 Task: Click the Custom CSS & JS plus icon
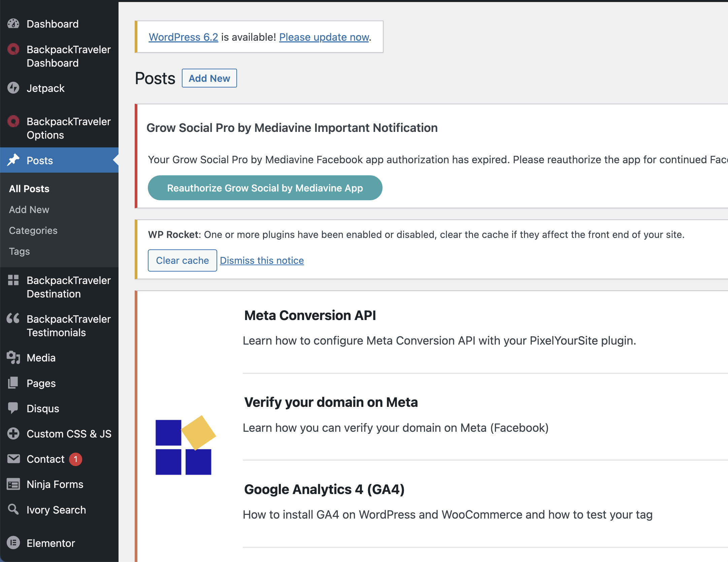pos(13,433)
